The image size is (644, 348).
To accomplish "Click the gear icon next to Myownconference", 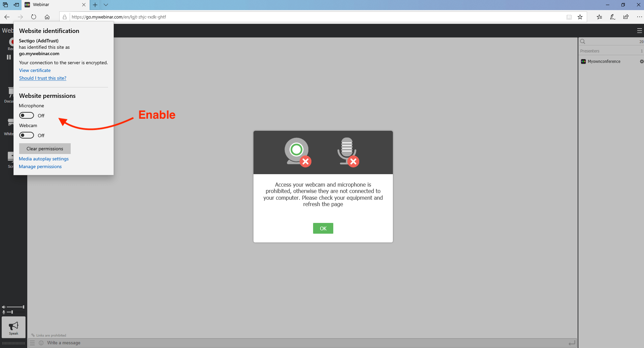I will (x=641, y=62).
